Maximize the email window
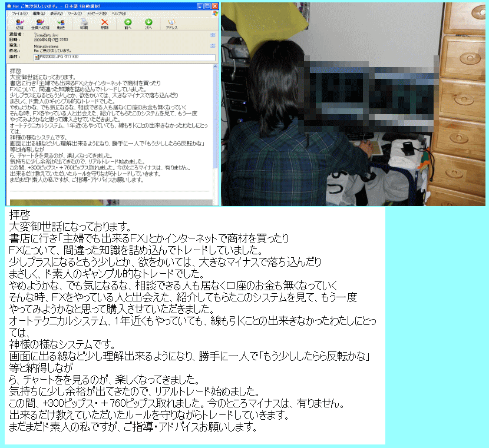489x448 pixels. pos(208,6)
